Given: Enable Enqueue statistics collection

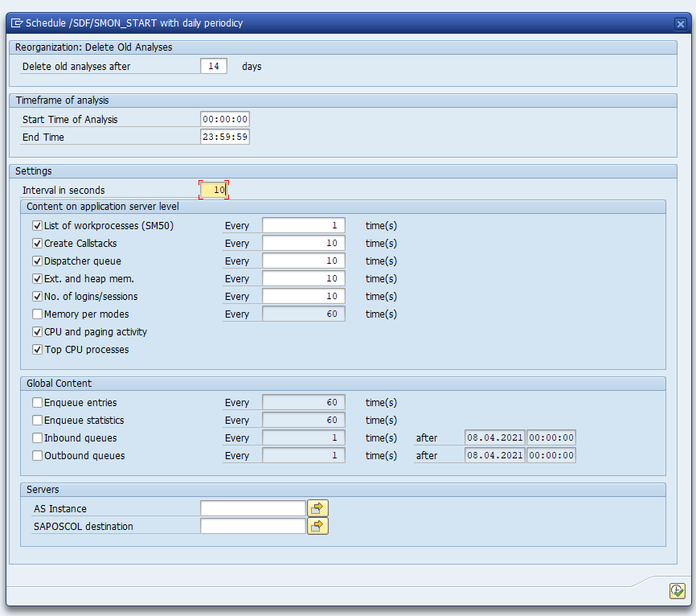Looking at the screenshot, I should point(37,420).
